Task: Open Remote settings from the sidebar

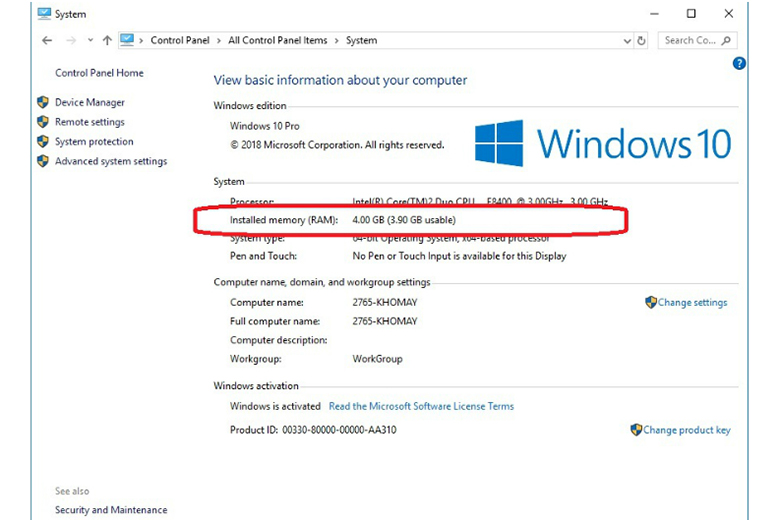Action: click(90, 122)
